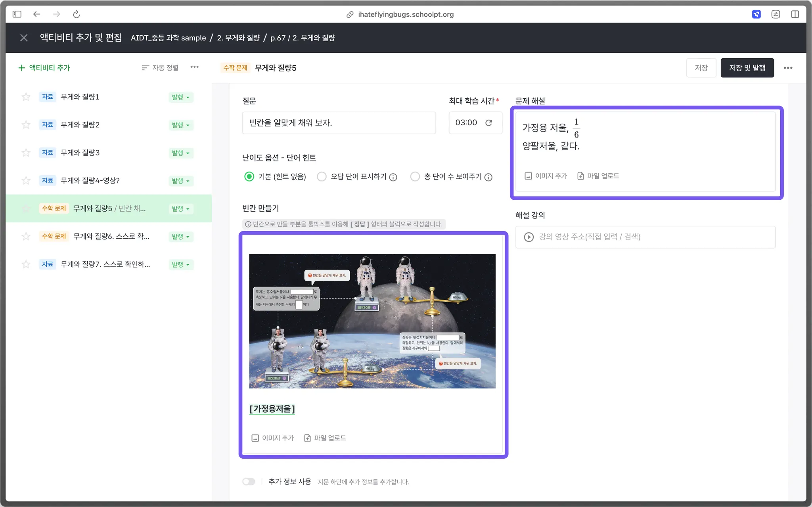Select the 기본 (힌트 없음) radio option
812x507 pixels.
tap(249, 177)
